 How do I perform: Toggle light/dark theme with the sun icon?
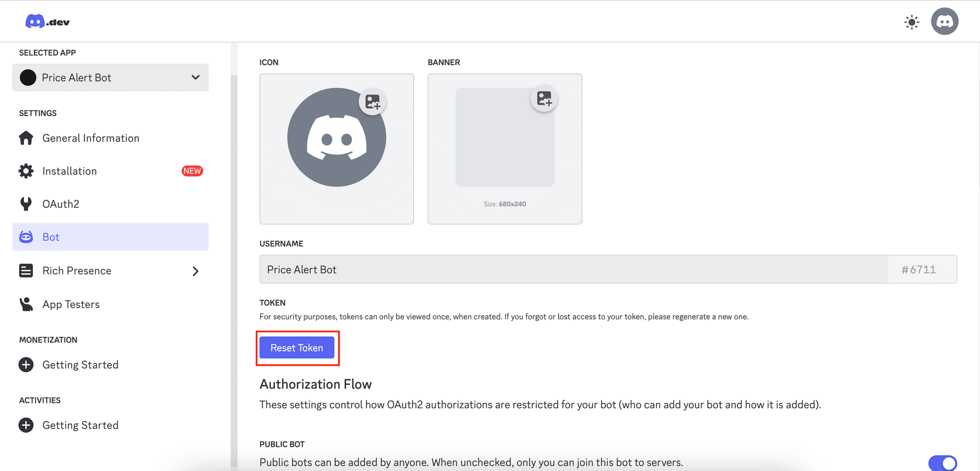(x=911, y=22)
